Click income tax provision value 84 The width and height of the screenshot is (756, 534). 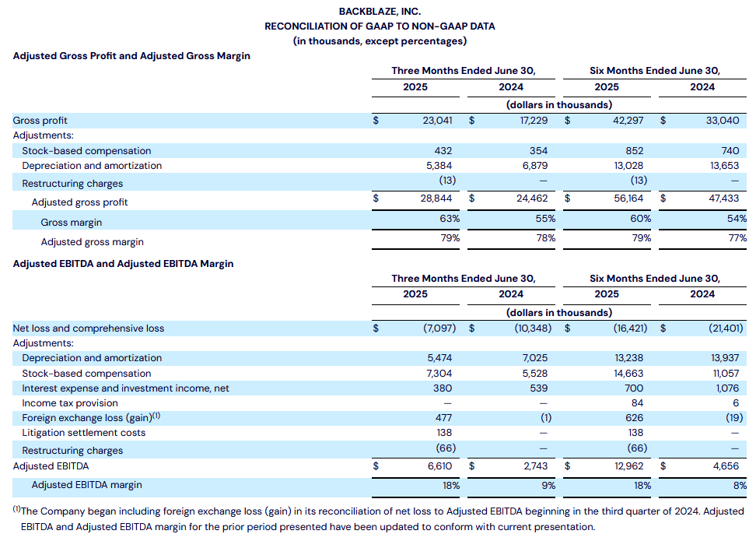(638, 403)
